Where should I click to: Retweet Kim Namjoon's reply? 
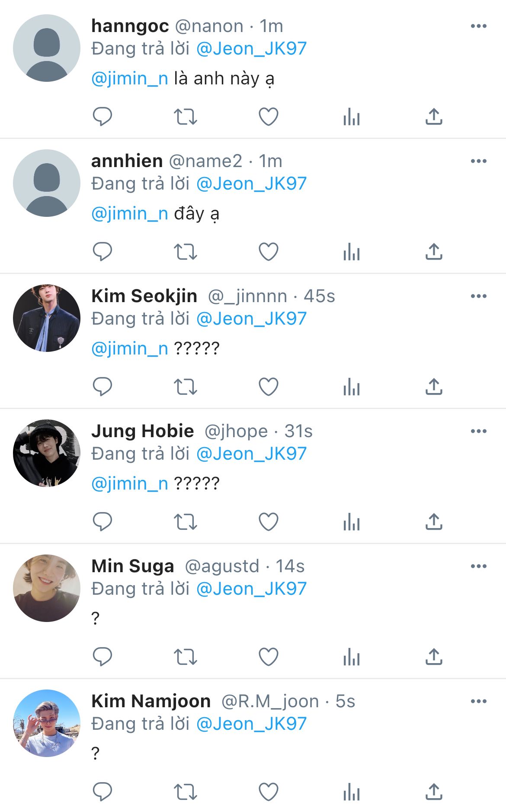[186, 792]
